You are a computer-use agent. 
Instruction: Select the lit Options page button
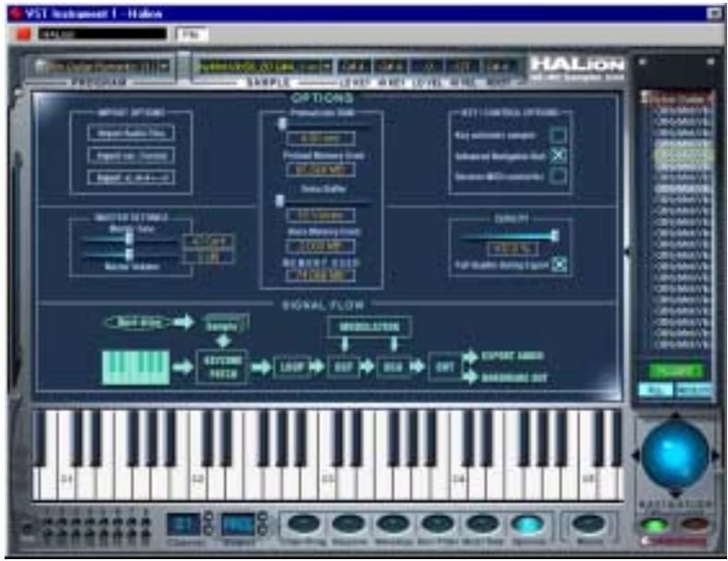tap(528, 524)
